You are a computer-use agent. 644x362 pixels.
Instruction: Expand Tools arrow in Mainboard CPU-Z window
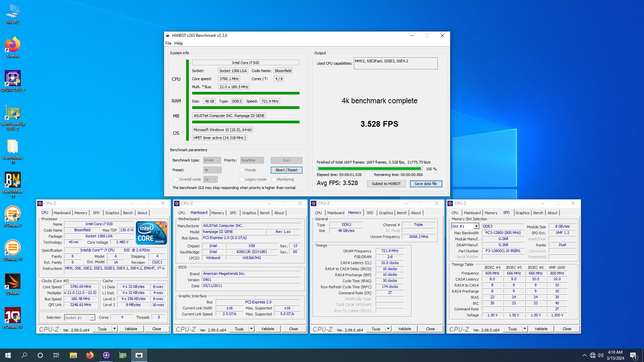click(x=251, y=329)
